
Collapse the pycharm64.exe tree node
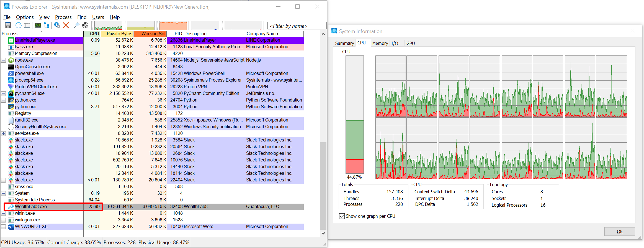click(x=4, y=93)
